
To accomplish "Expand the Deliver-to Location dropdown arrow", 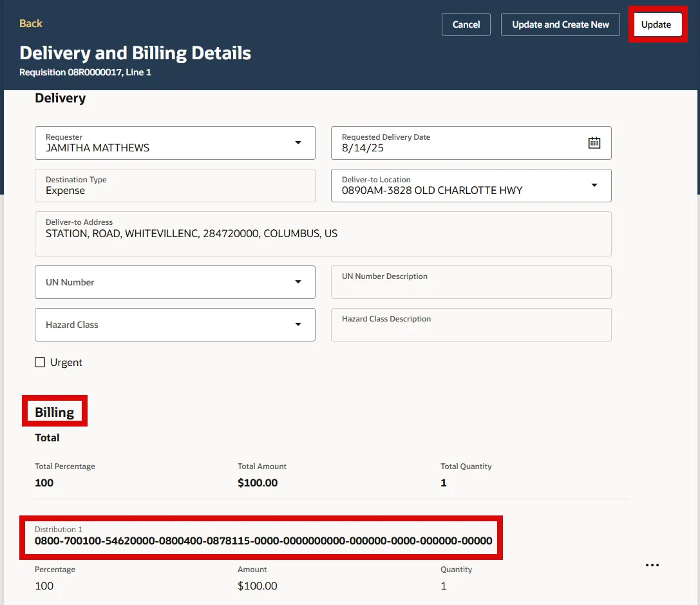I will click(594, 186).
